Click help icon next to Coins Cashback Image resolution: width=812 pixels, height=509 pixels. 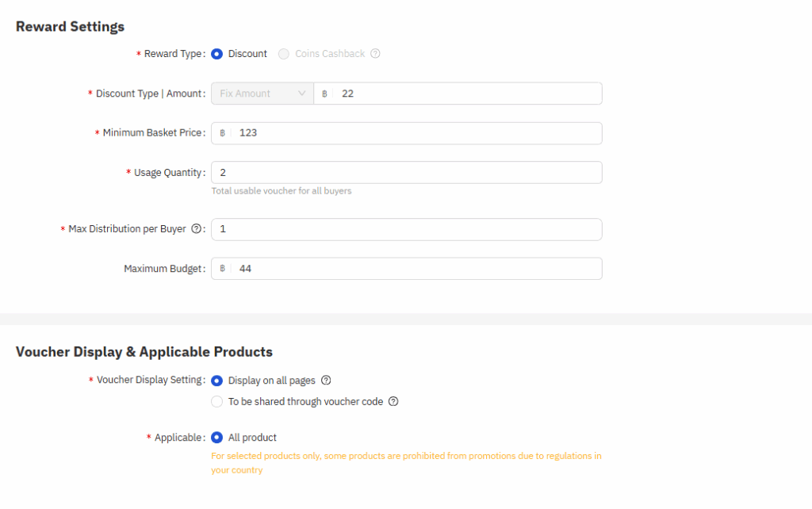point(376,54)
